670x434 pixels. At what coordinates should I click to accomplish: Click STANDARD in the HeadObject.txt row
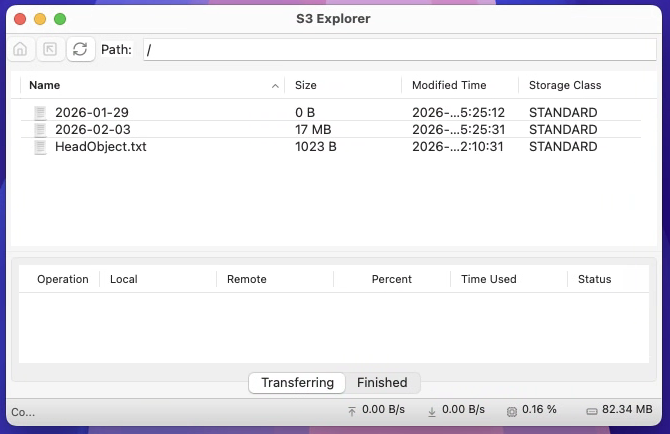point(563,147)
